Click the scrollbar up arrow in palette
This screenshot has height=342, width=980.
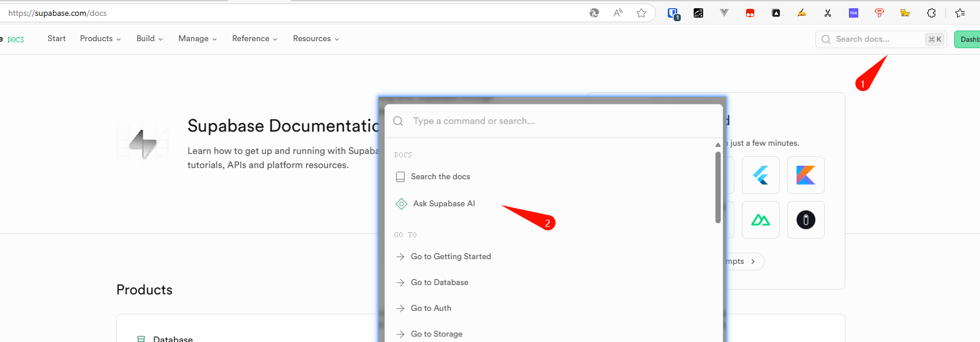718,145
